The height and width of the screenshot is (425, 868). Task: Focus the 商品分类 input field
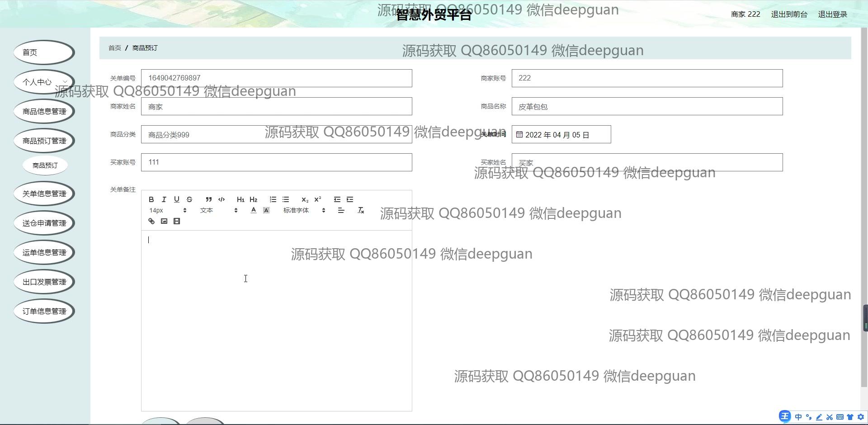pos(277,134)
